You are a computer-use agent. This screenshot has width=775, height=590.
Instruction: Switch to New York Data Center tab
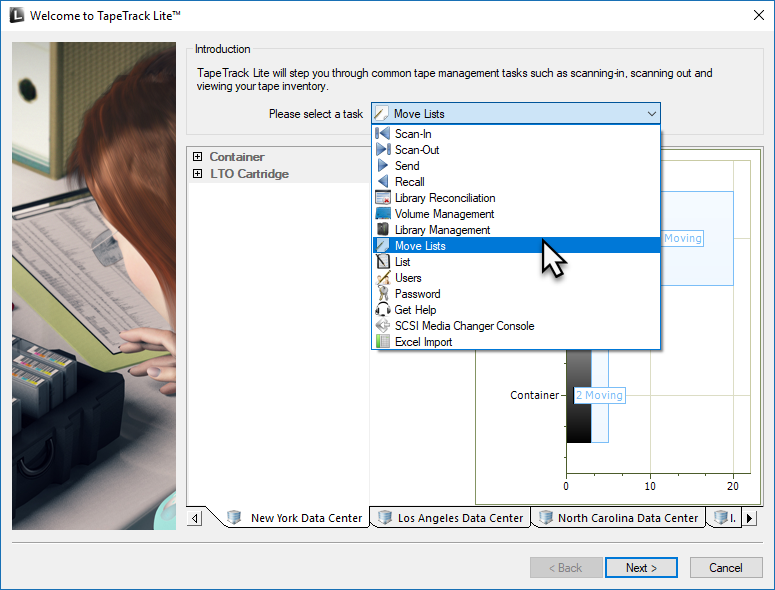pyautogui.click(x=295, y=517)
